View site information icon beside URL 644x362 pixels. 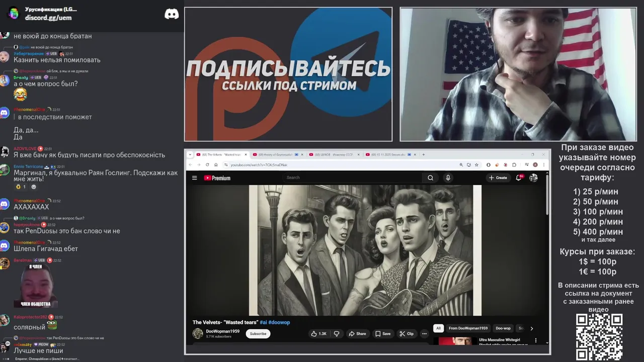point(226,164)
